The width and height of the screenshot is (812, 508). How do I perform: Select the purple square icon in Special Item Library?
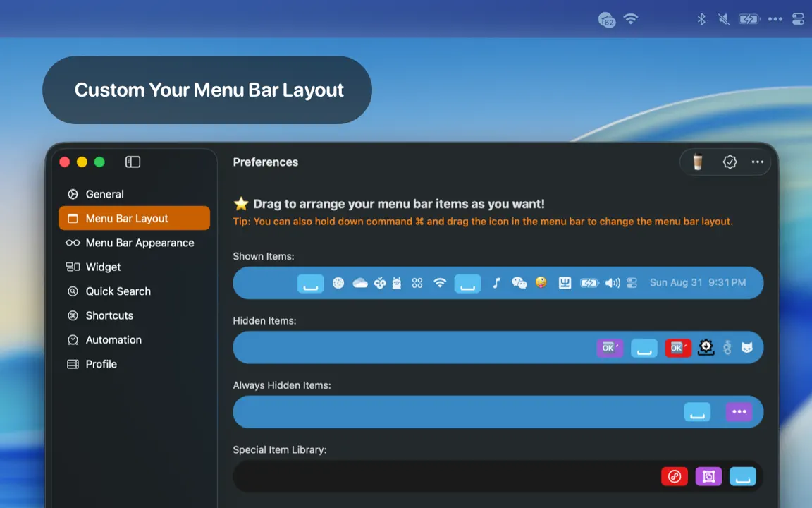(x=709, y=476)
